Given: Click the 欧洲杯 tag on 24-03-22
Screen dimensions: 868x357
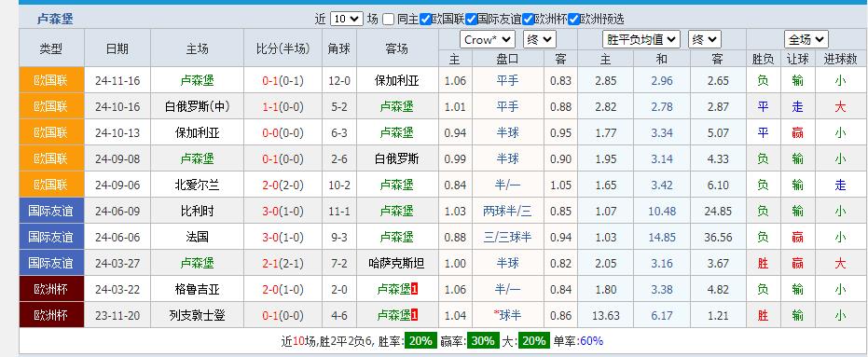Looking at the screenshot, I should pyautogui.click(x=51, y=290).
